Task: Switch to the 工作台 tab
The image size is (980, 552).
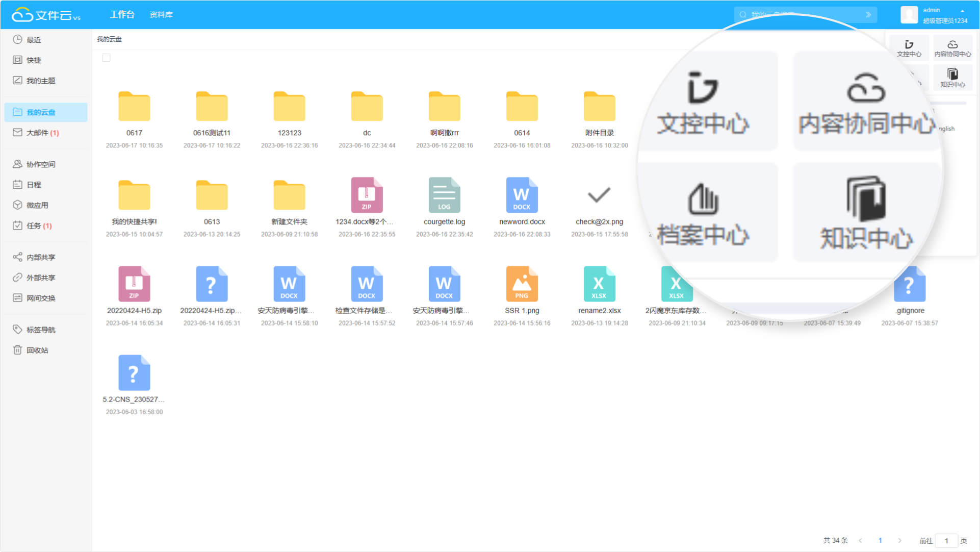Action: [122, 14]
